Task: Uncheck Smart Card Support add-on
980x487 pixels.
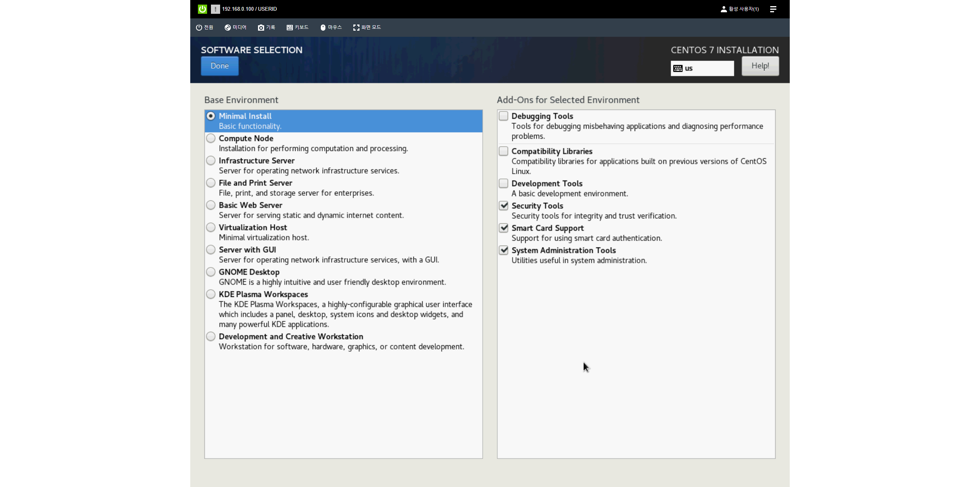Action: [x=503, y=228]
